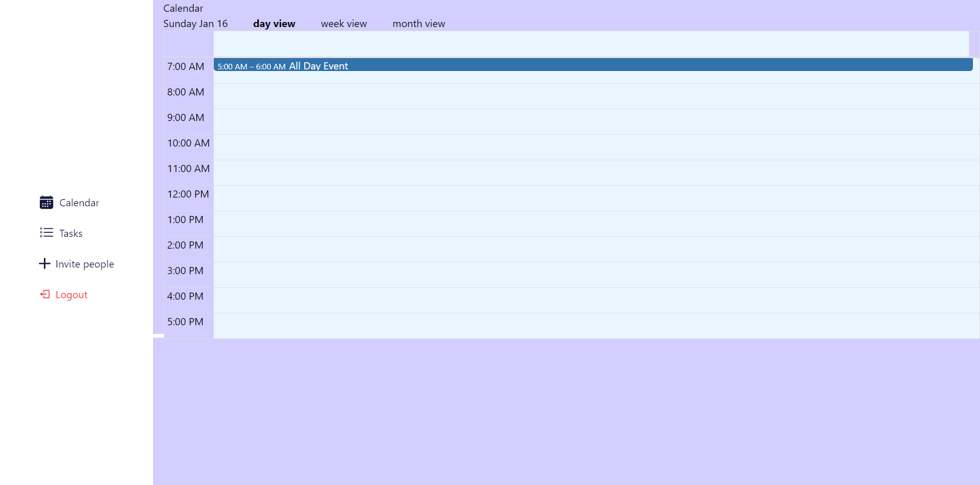Viewport: 980px width, 485px height.
Task: Select the 4:00 PM time label
Action: pos(185,296)
